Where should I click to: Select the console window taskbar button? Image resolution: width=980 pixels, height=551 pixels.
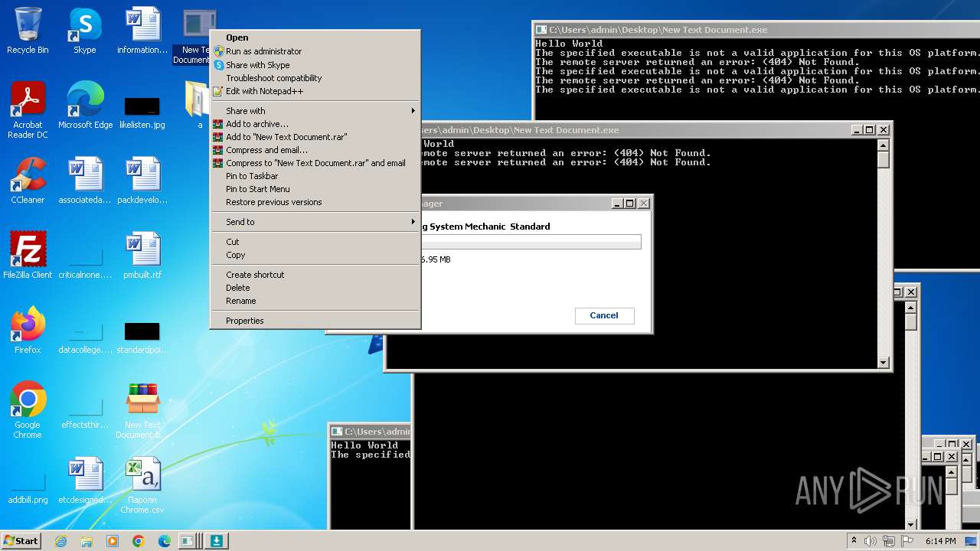click(x=188, y=541)
